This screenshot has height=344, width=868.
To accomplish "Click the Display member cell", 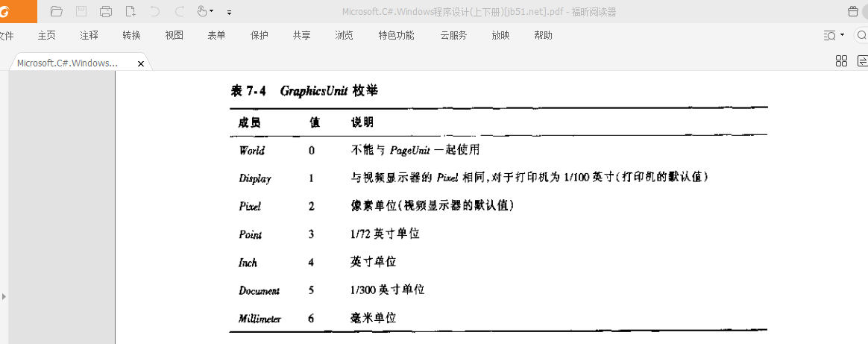I will (255, 178).
